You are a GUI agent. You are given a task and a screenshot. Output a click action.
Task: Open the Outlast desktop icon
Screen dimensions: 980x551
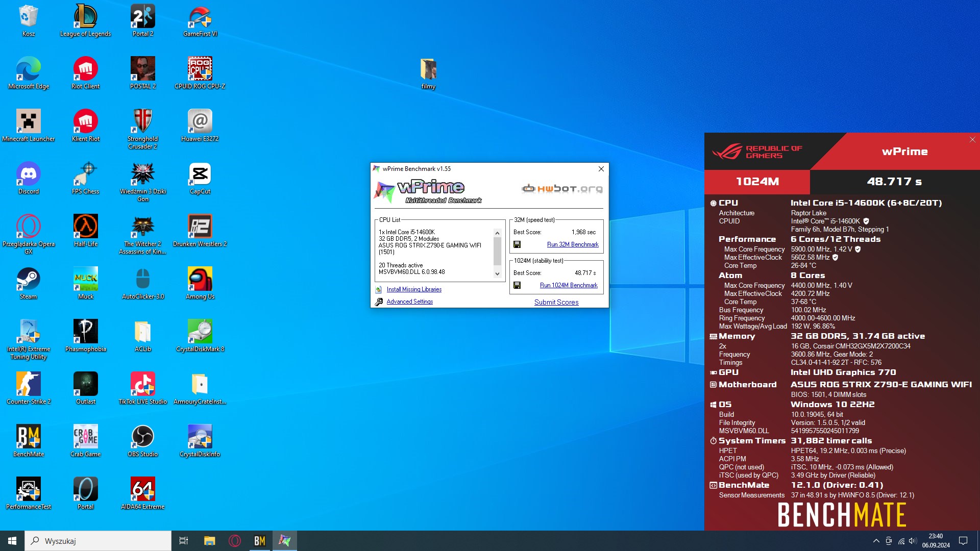point(86,388)
